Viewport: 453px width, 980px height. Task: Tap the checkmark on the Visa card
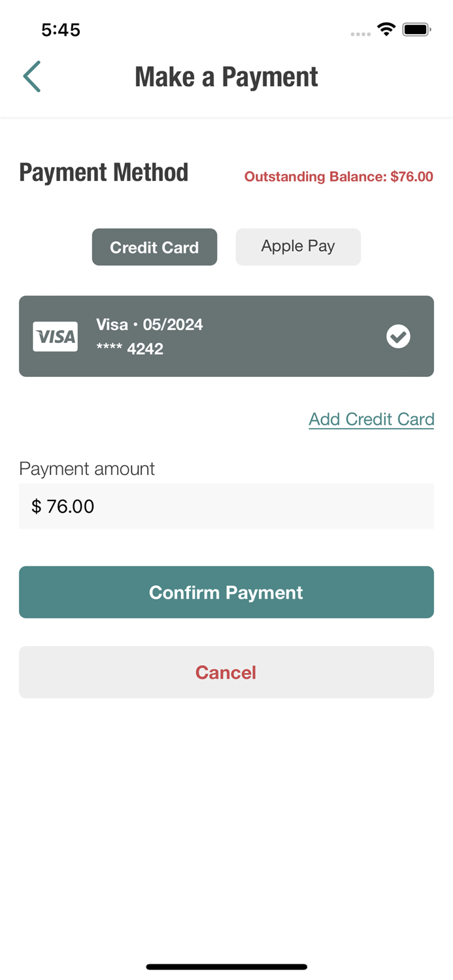click(398, 336)
